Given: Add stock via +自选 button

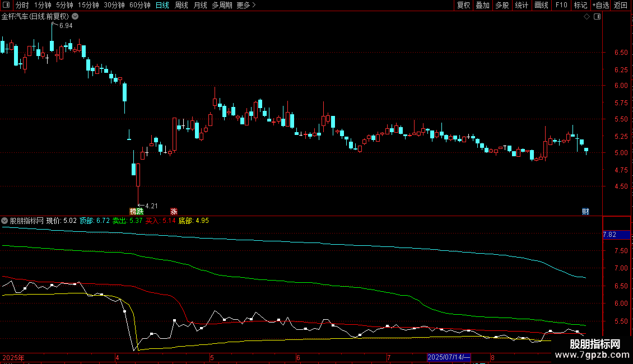Looking at the screenshot, I should click(601, 5).
